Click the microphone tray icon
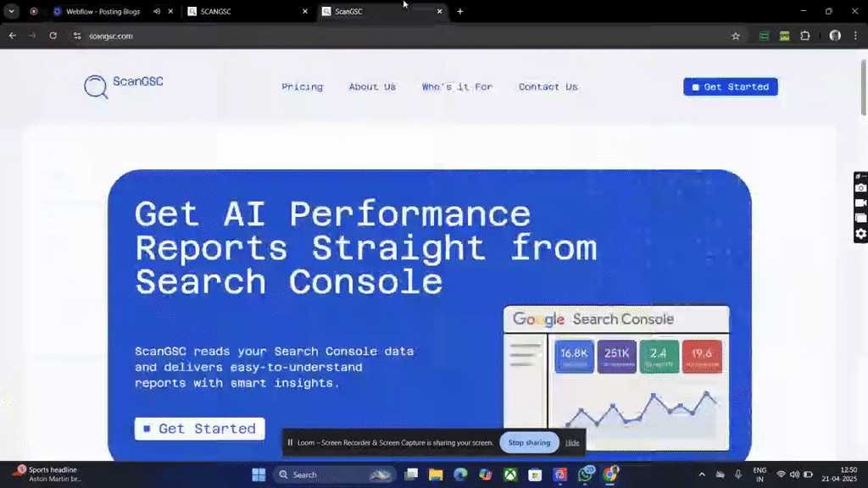Image resolution: width=868 pixels, height=488 pixels. (x=738, y=474)
